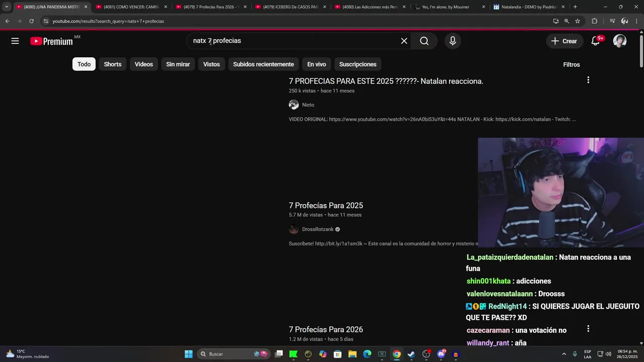644x362 pixels.
Task: Select the Vistos filter chip
Action: [x=211, y=64]
